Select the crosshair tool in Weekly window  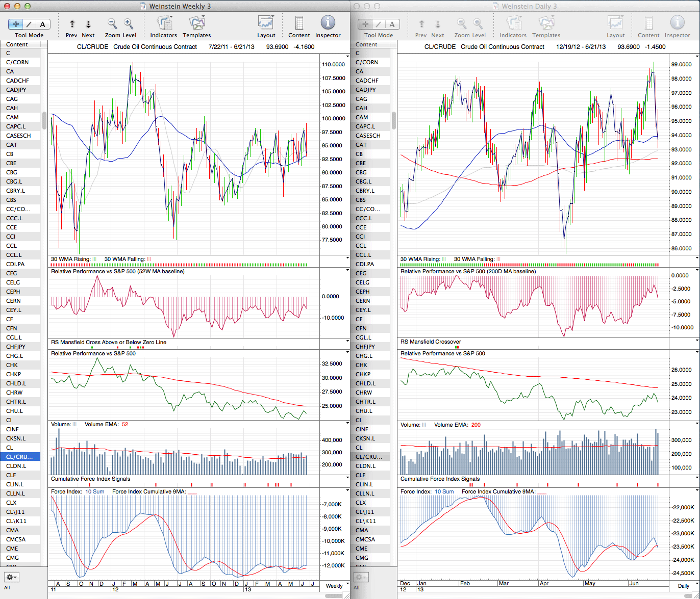point(15,24)
